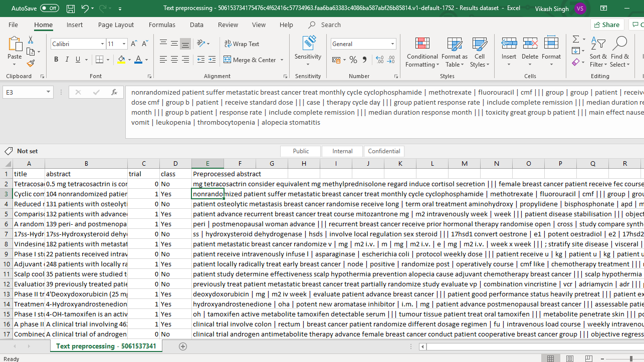Screen dimensions: 644x362
Task: Click Decrease Decimal icon
Action: [390, 60]
